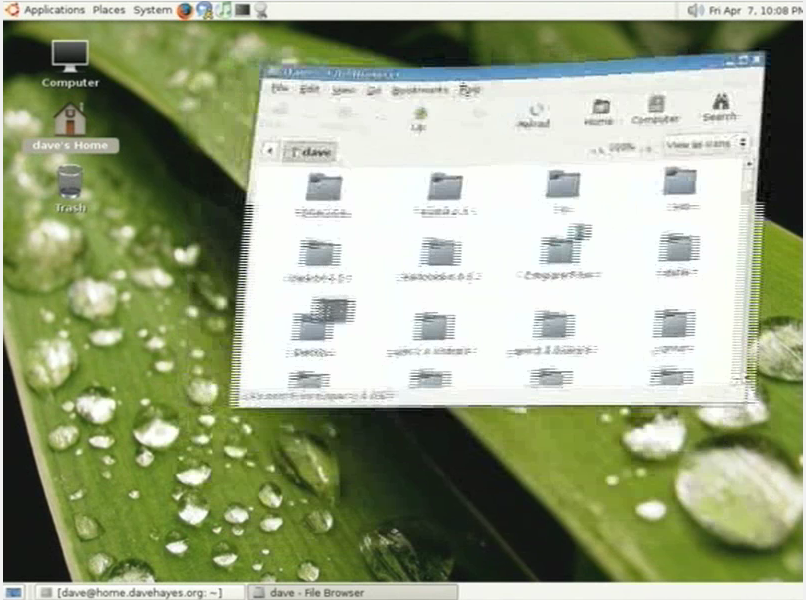Screen dimensions: 806x600
Task: Zoom out using the button before 100%
Action: [597, 150]
